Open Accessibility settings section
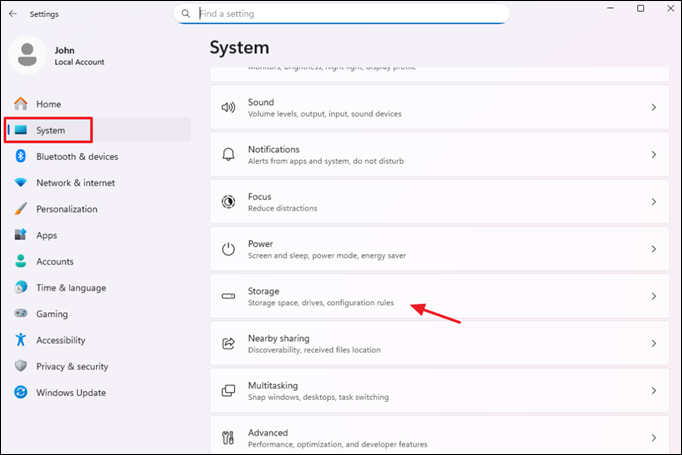 click(x=98, y=340)
